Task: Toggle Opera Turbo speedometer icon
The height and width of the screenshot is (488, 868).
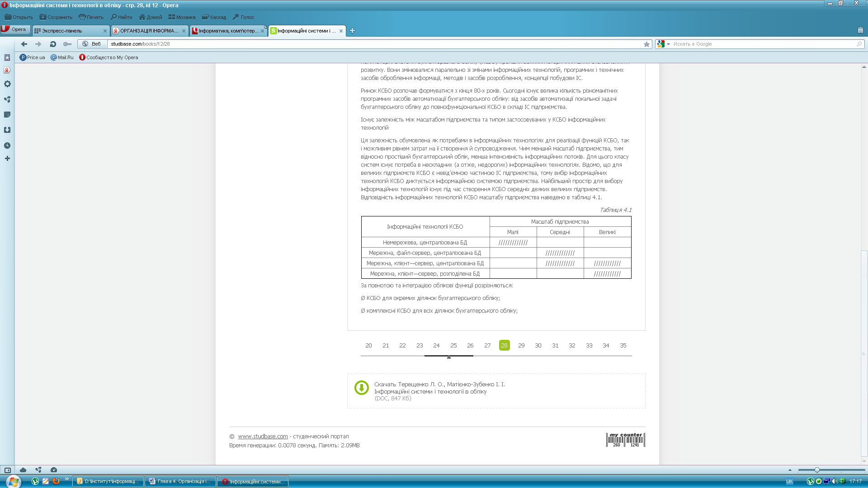Action: point(54,470)
